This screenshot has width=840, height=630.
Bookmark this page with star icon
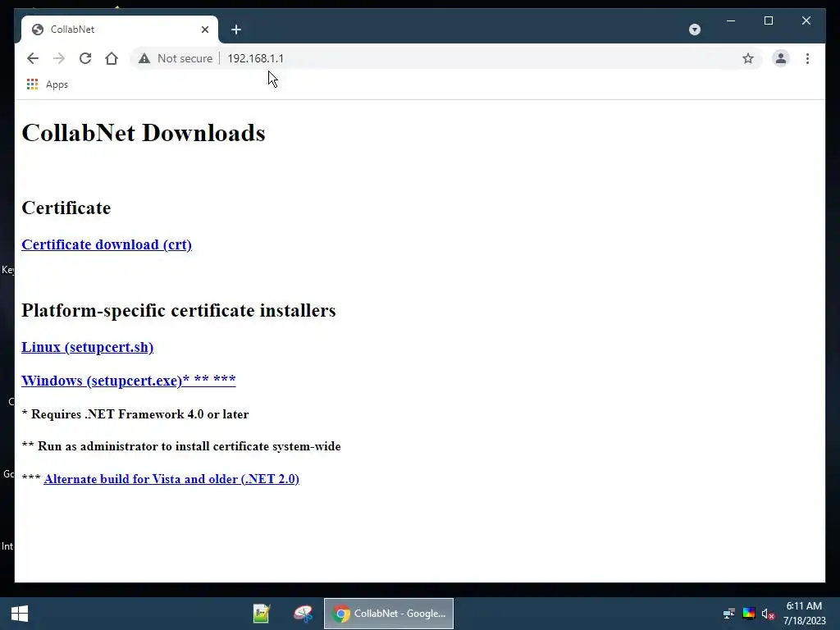(748, 58)
